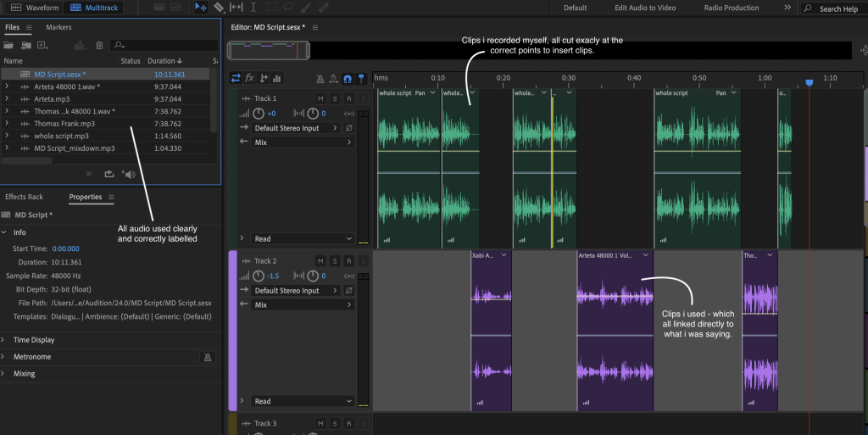The image size is (868, 435).
Task: Delete selected file with trash icon
Action: [99, 45]
